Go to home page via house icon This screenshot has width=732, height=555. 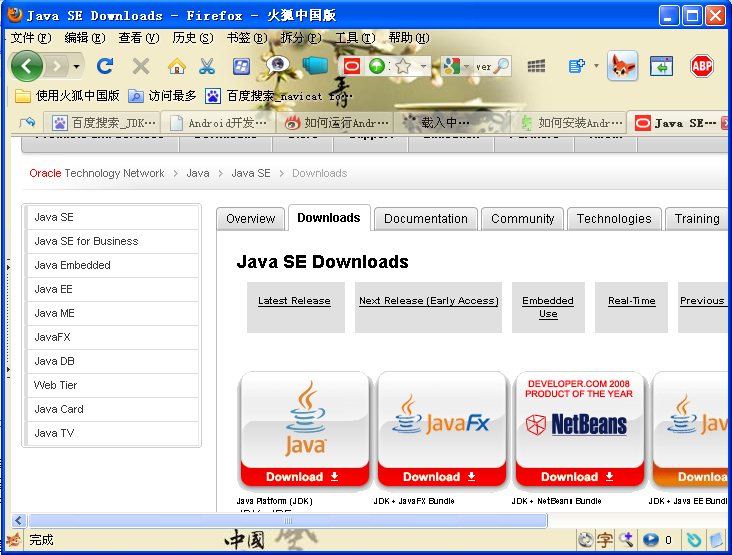pos(176,66)
